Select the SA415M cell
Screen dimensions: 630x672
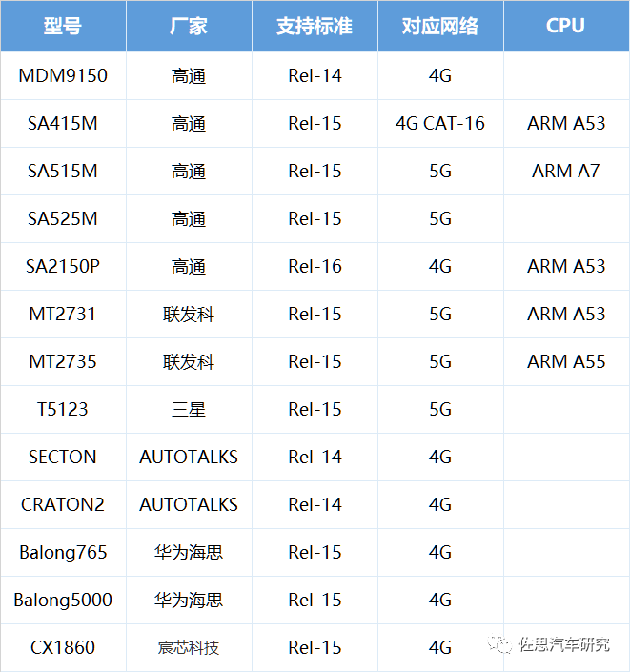63,123
